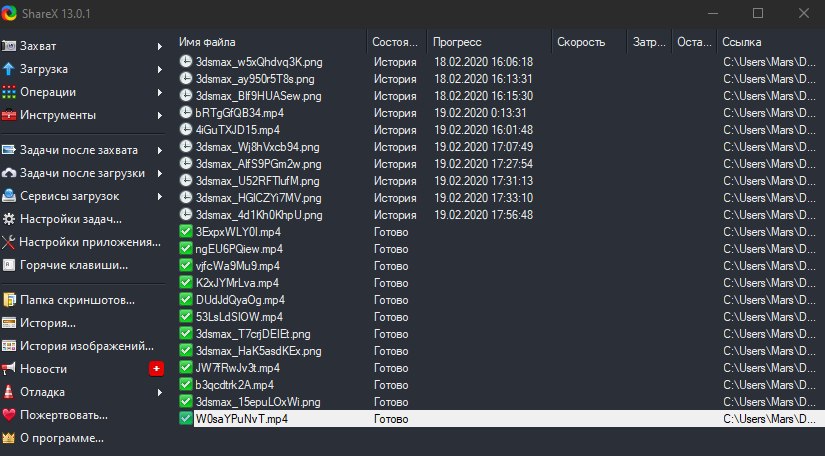Click date 19.02.2020 17:56:48 cell

click(x=484, y=215)
